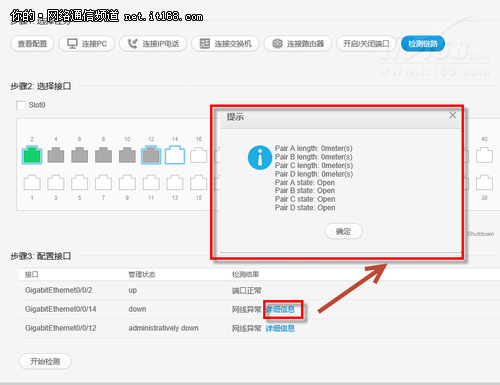500x385 pixels.
Task: Select the blue-outlined port 14 icon
Action: (175, 155)
